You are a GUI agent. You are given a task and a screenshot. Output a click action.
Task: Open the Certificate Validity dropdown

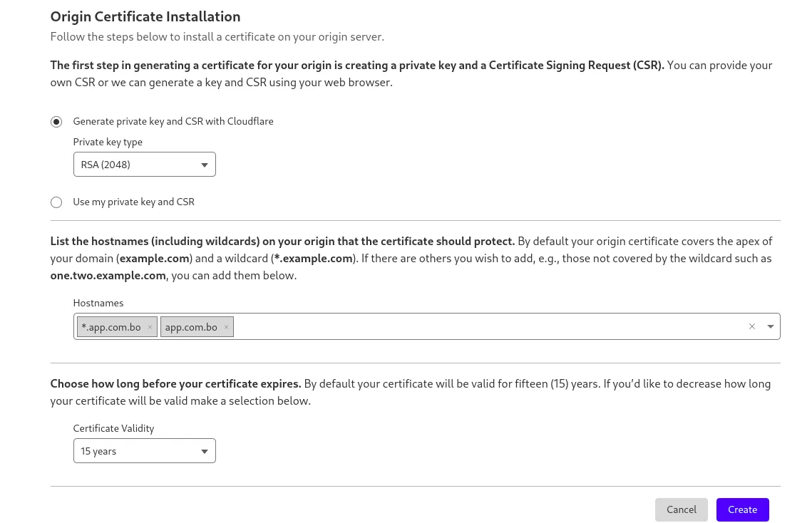(x=145, y=451)
